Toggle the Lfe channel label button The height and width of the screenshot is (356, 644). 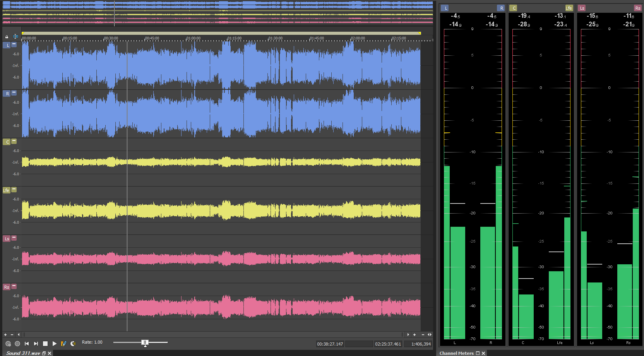7,190
